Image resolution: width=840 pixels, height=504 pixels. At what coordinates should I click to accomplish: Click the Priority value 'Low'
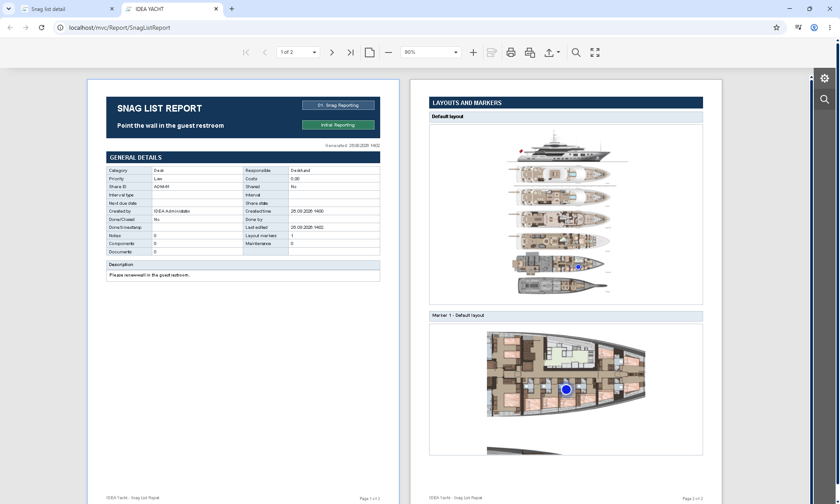(158, 179)
